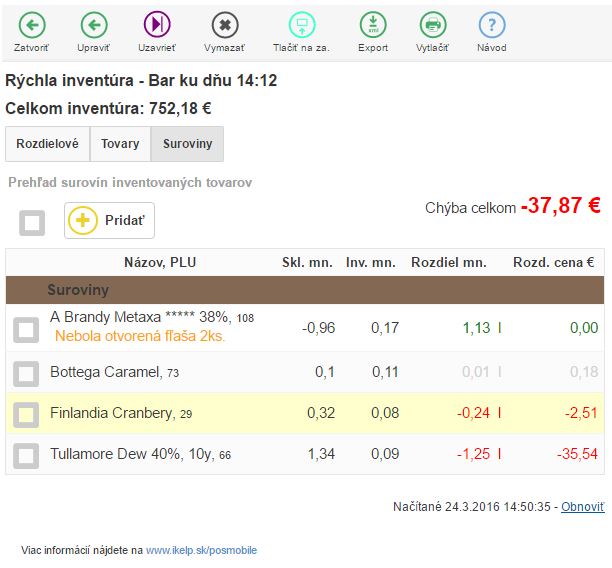Open the Návod help icon
The height and width of the screenshot is (568, 612).
click(491, 25)
